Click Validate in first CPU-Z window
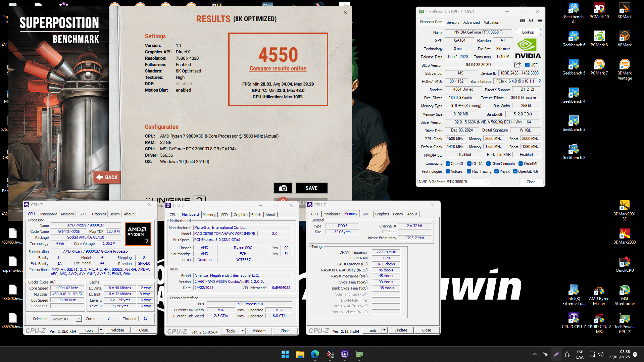Image resolution: width=644 pixels, height=362 pixels. 117,330
